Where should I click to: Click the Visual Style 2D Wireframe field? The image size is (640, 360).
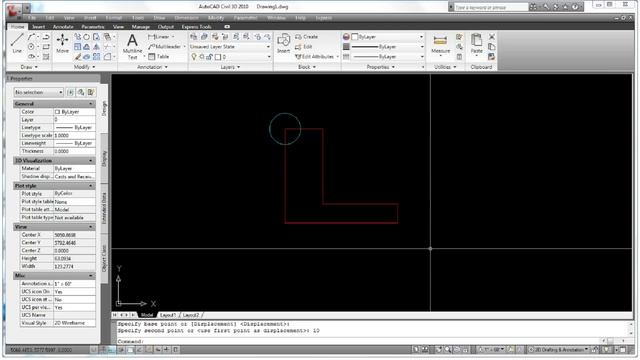coord(74,323)
